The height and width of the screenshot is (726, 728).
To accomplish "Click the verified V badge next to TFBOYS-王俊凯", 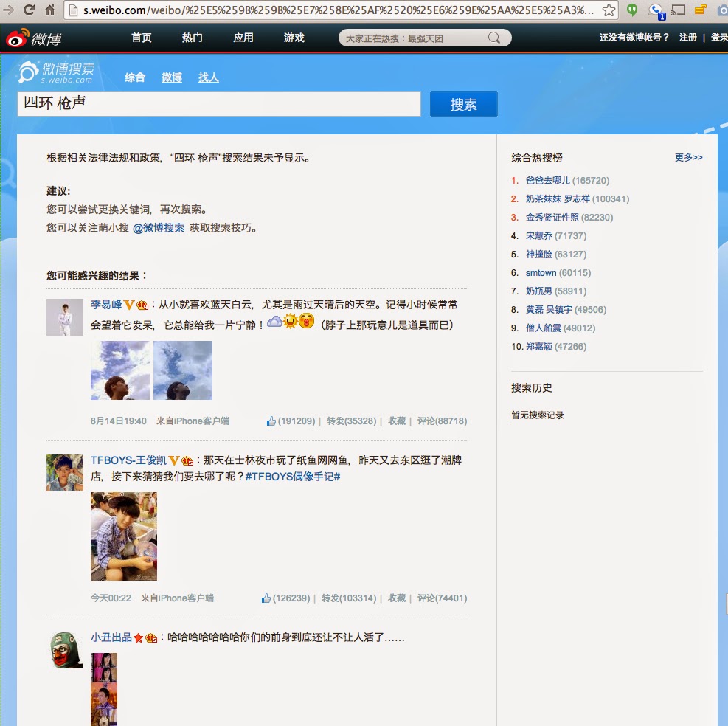I will coord(173,461).
